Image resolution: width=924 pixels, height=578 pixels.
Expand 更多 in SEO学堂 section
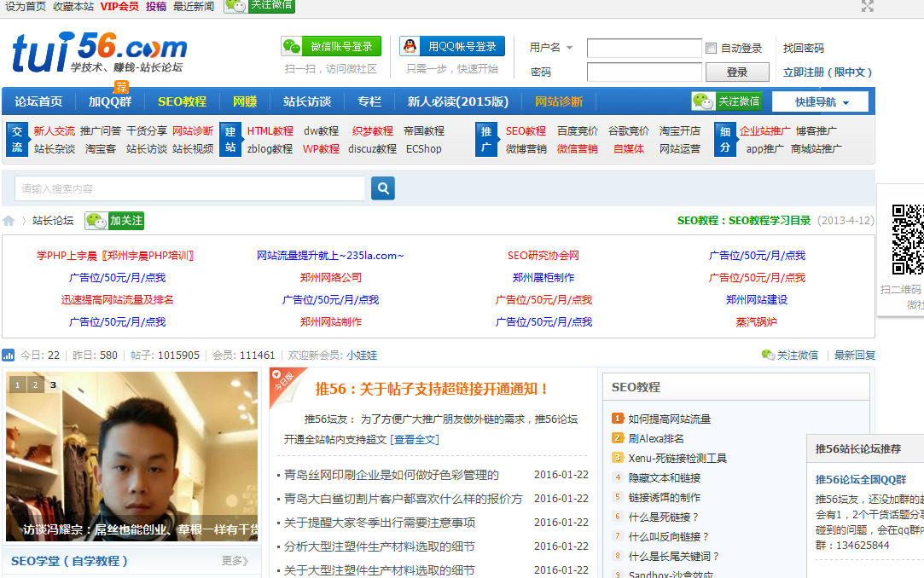pyautogui.click(x=235, y=561)
